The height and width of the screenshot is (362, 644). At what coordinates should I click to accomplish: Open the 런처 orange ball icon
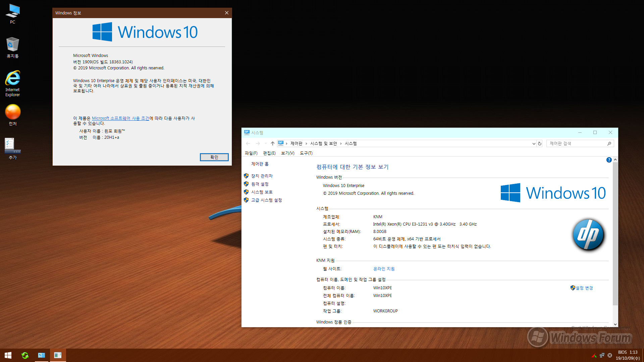[12, 115]
